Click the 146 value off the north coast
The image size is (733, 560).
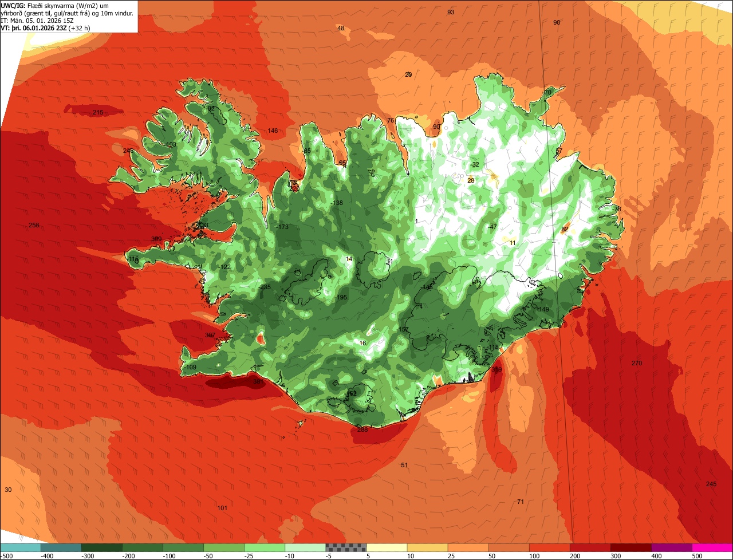coord(273,131)
